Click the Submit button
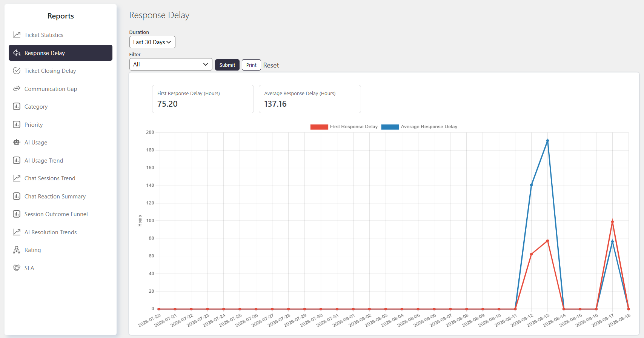Screen dimensions: 644x338 pos(227,65)
